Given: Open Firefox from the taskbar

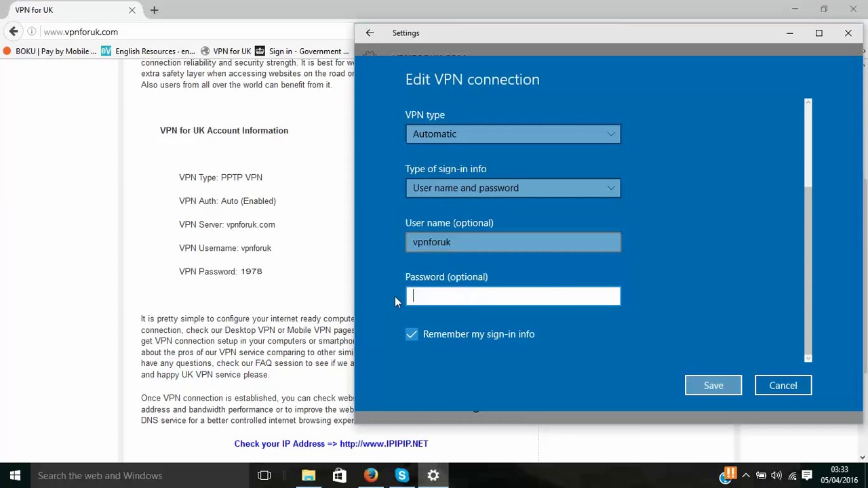Looking at the screenshot, I should click(371, 476).
